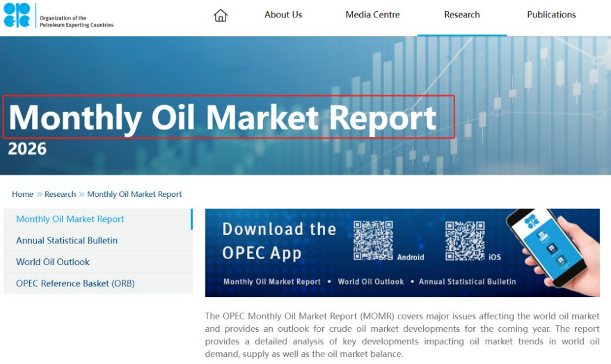Open the Media Centre menu
This screenshot has width=611, height=364.
(372, 15)
